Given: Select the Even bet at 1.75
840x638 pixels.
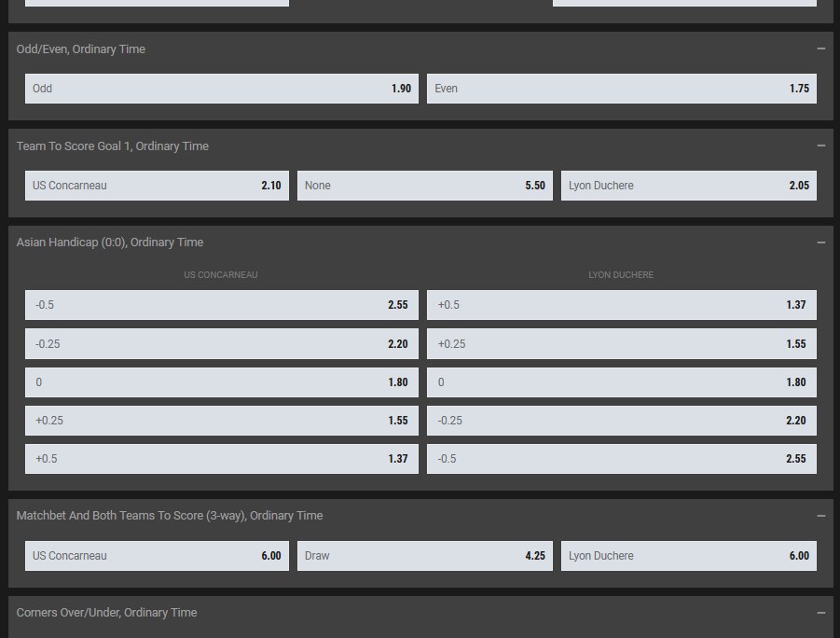Looking at the screenshot, I should (622, 89).
